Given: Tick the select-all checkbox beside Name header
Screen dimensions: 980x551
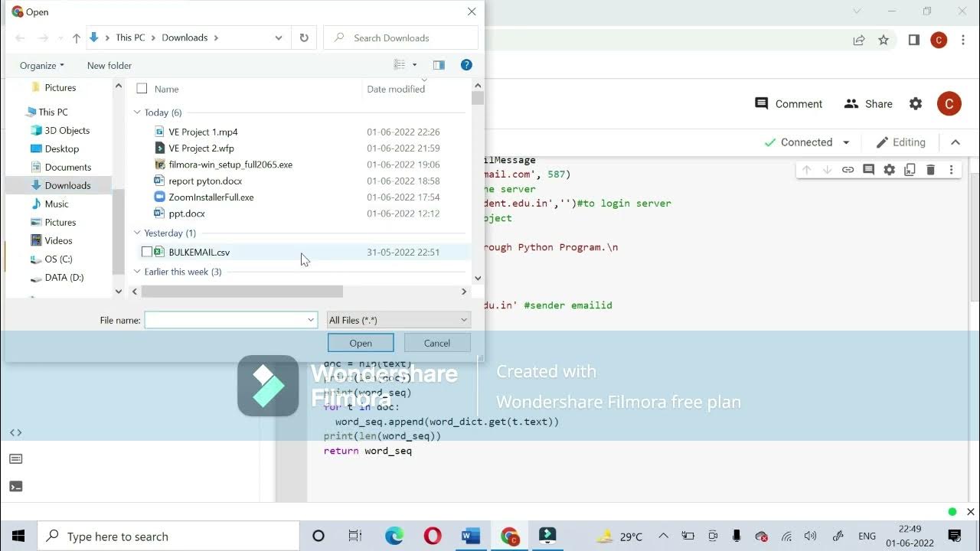Looking at the screenshot, I should (142, 89).
